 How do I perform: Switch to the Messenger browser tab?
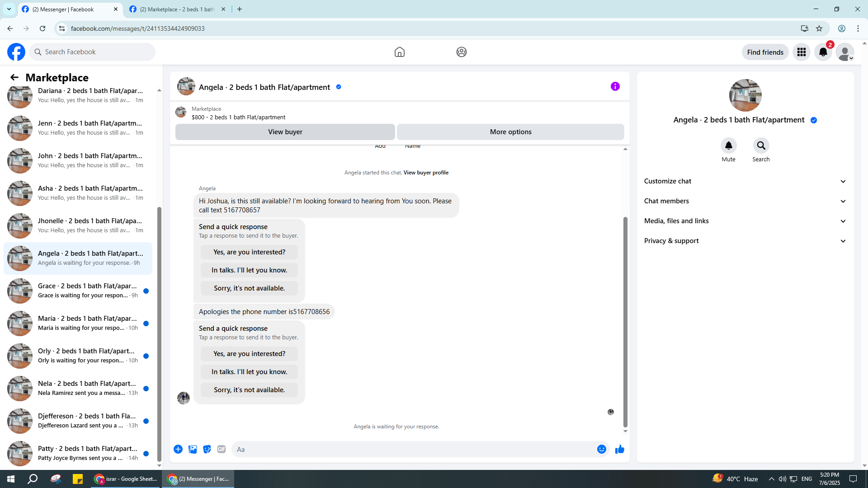pyautogui.click(x=70, y=9)
